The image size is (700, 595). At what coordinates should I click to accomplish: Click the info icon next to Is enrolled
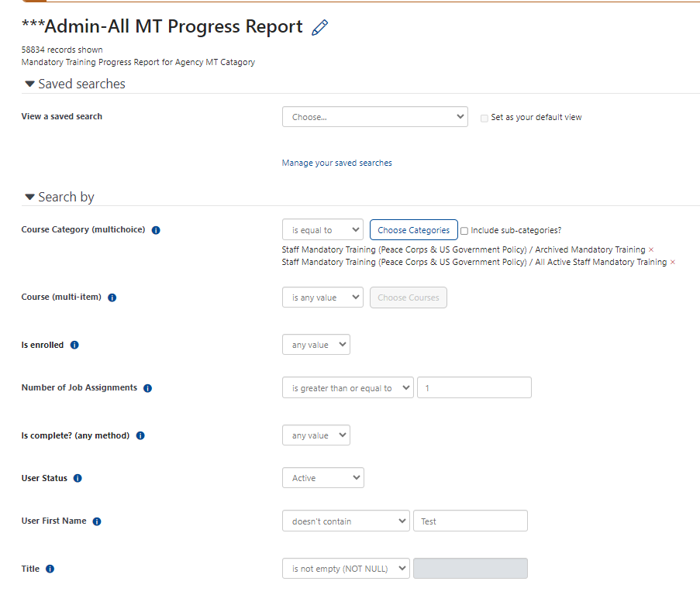pos(74,345)
